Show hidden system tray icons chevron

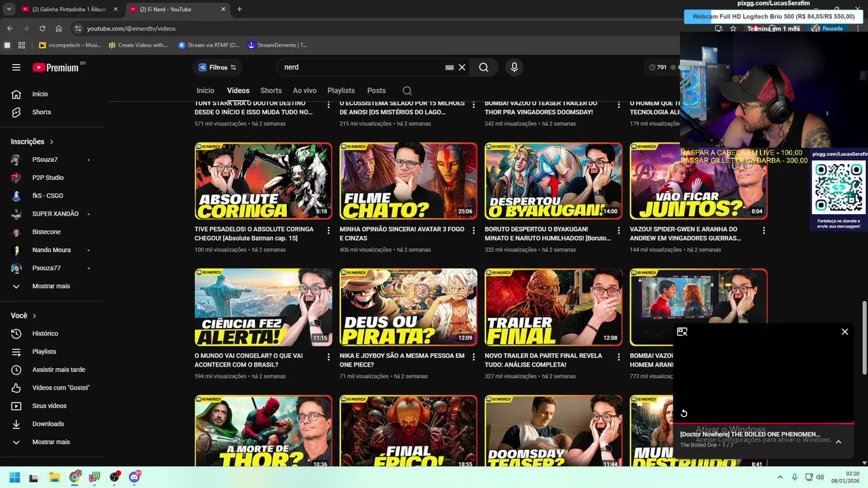(780, 477)
